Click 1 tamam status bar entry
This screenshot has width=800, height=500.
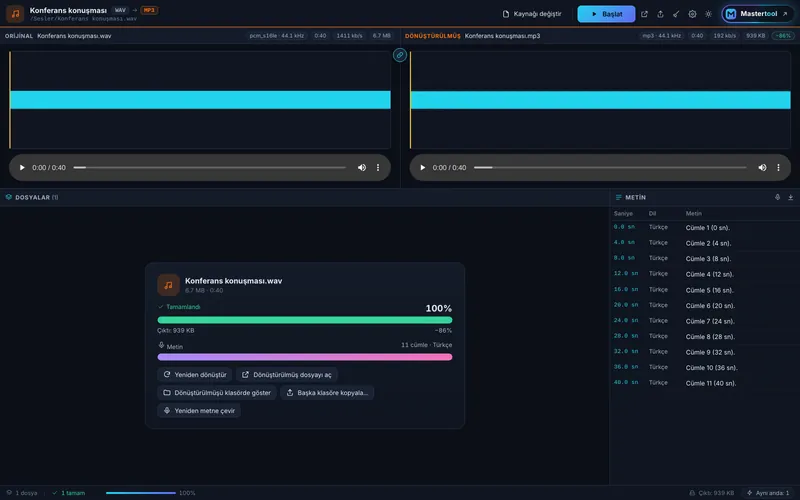[68, 493]
